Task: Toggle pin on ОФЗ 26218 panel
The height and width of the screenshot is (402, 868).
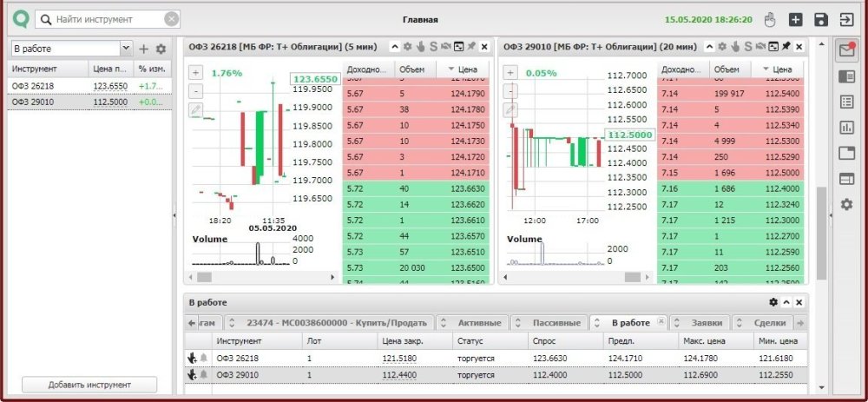Action: [470, 47]
